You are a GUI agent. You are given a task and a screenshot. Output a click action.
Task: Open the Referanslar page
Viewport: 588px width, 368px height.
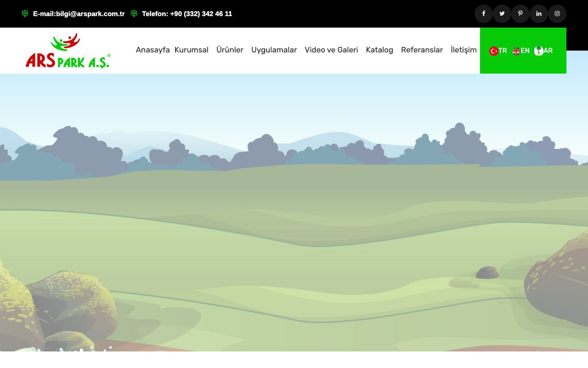point(422,50)
